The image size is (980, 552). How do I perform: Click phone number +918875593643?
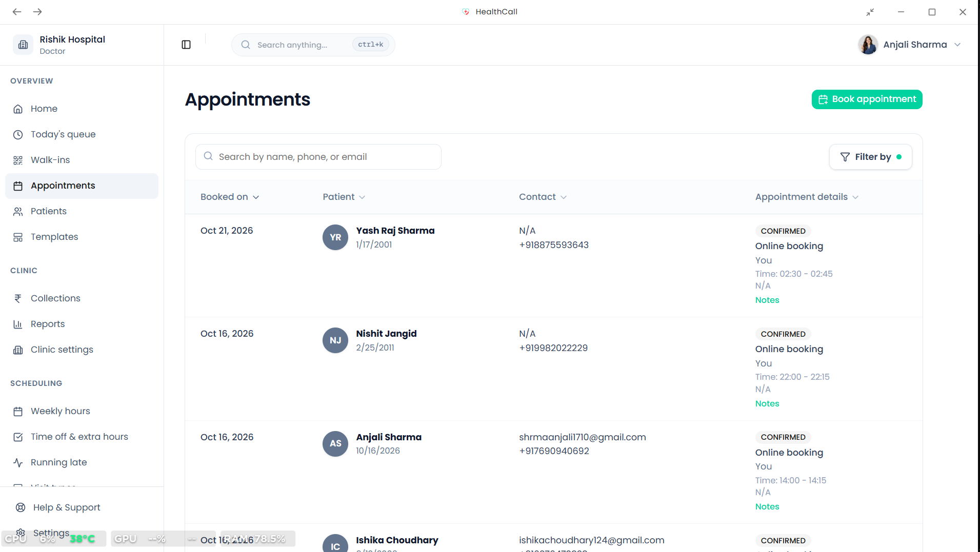(554, 245)
